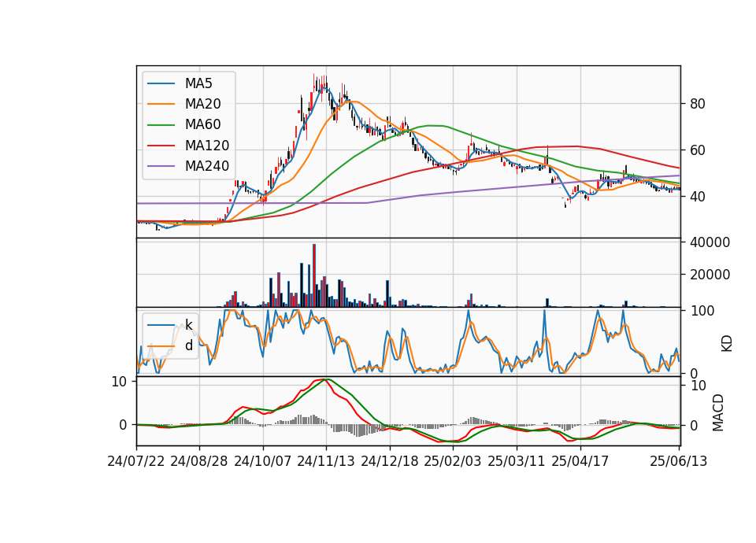Click the tallest volume bar near 24/11/13

tap(314, 275)
